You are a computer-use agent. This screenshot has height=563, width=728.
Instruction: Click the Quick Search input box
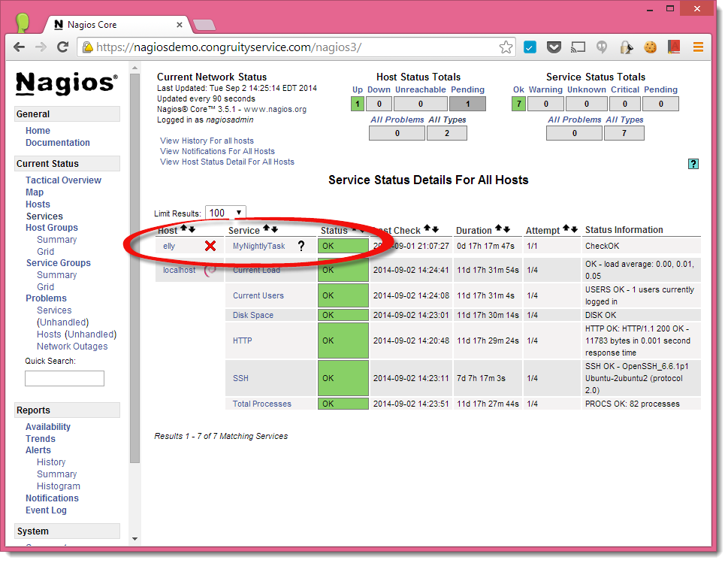pyautogui.click(x=65, y=378)
